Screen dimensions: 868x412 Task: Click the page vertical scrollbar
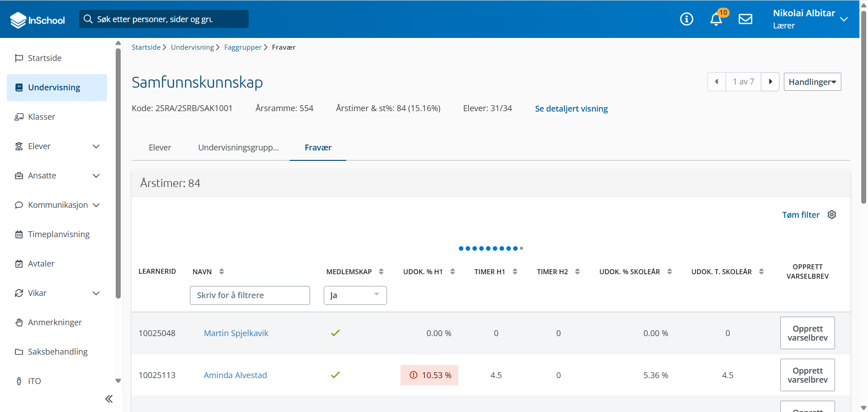863,107
